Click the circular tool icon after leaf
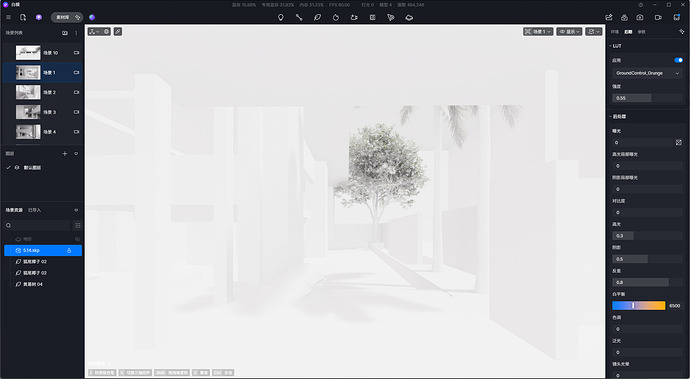The height and width of the screenshot is (379, 690). click(x=336, y=17)
